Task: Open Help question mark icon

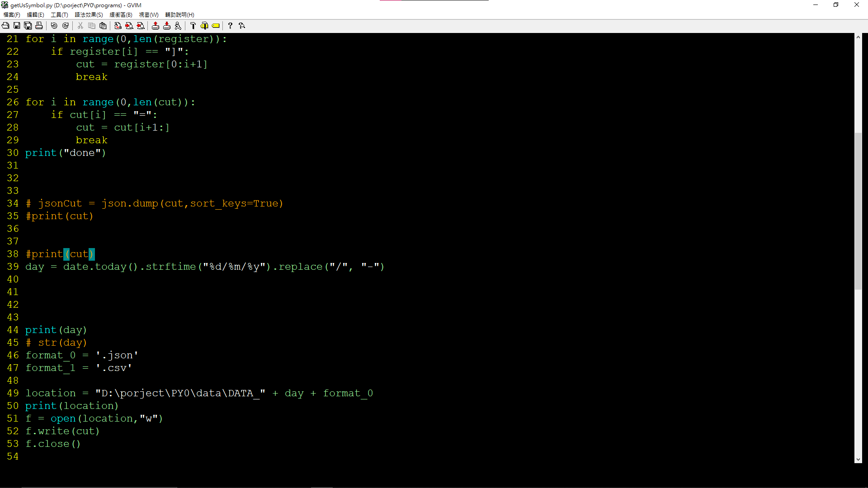Action: click(x=231, y=26)
